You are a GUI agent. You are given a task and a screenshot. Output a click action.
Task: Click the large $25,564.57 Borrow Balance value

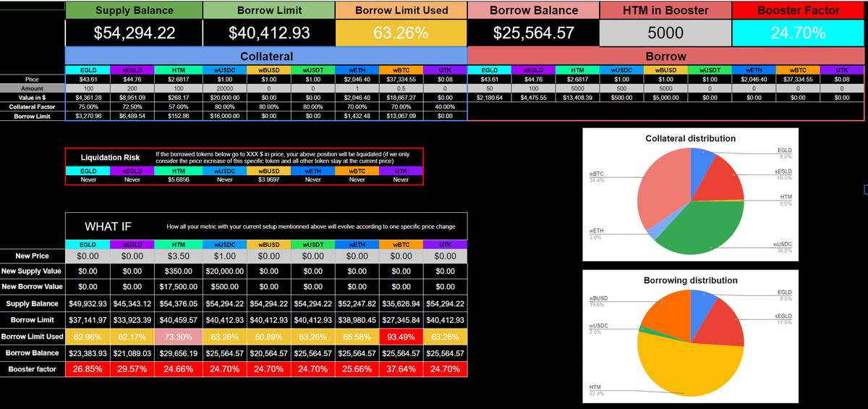coord(534,33)
